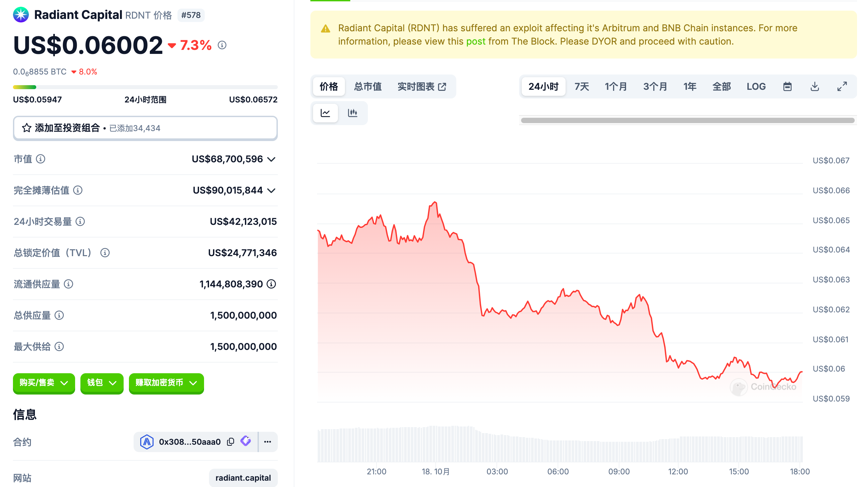
Task: Select the line chart view icon
Action: [x=325, y=113]
